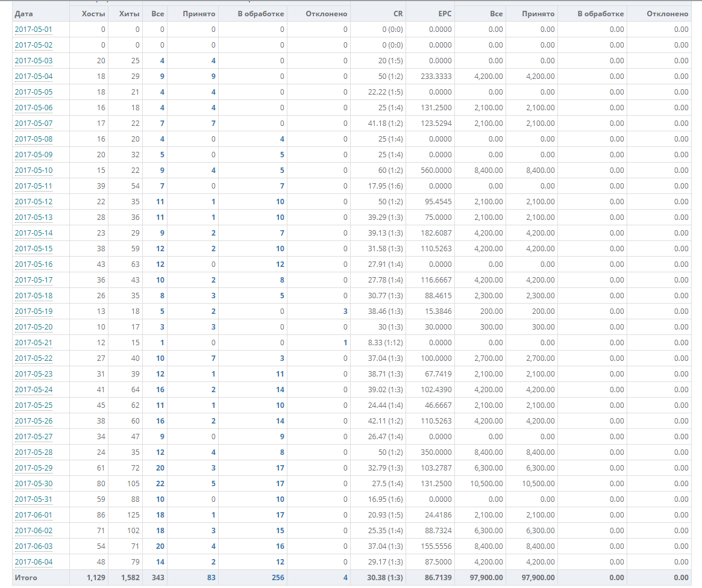Click the total conversions 22 for 2017-05-30
The image size is (702, 588).
click(160, 484)
